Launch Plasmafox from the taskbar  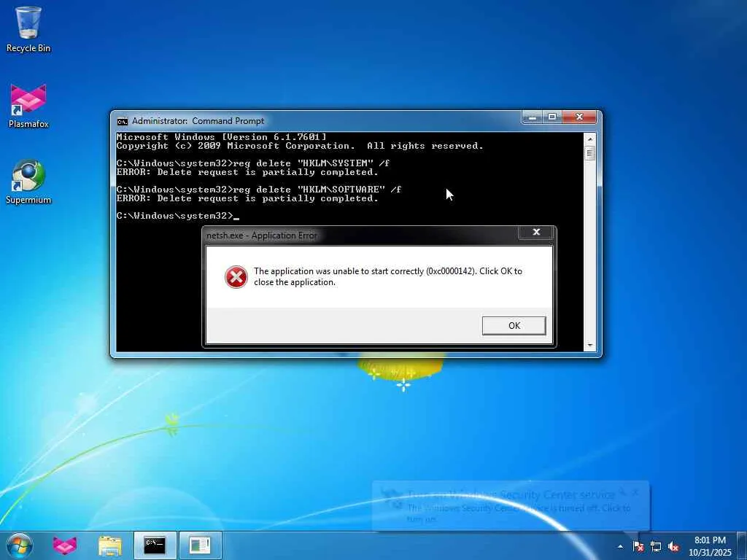(x=65, y=545)
